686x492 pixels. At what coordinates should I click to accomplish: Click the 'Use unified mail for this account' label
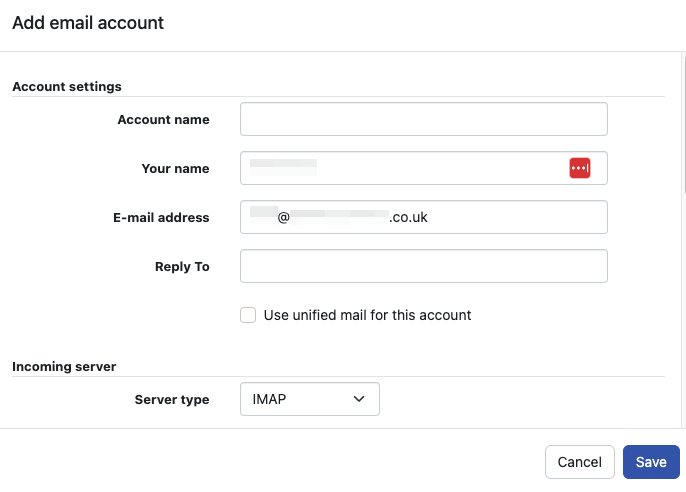pos(367,315)
